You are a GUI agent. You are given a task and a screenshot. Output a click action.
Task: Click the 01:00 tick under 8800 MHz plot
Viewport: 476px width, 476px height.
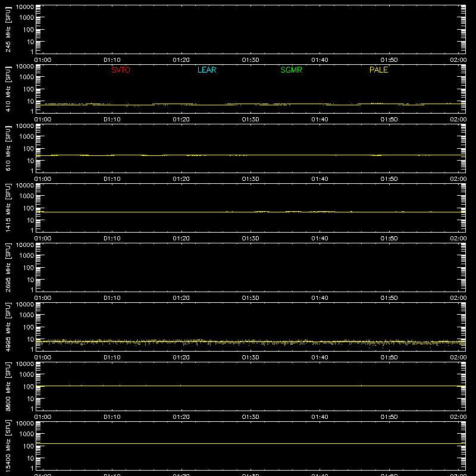[x=43, y=417]
